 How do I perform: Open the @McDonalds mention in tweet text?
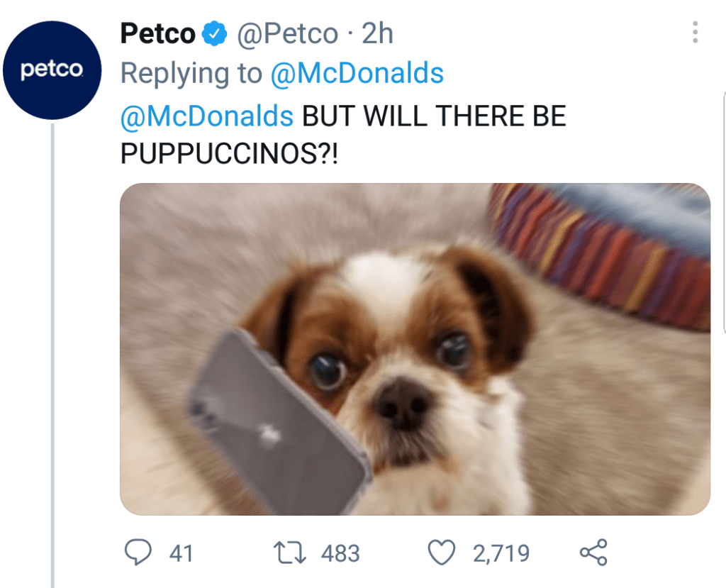pos(206,116)
